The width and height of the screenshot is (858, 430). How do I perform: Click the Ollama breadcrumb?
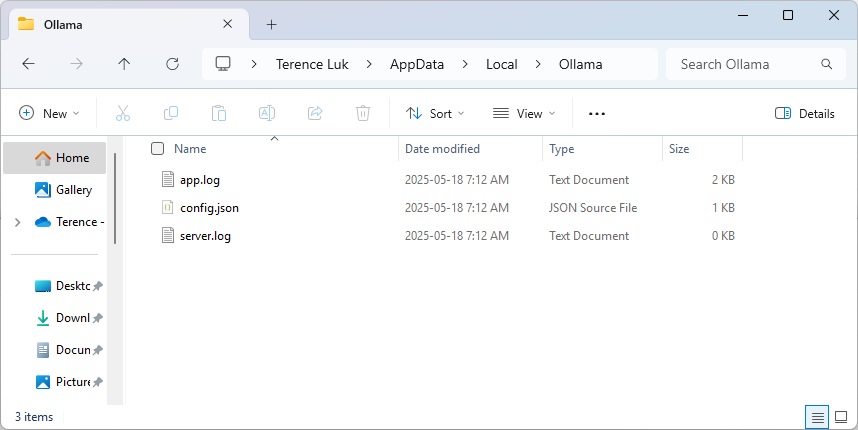581,64
